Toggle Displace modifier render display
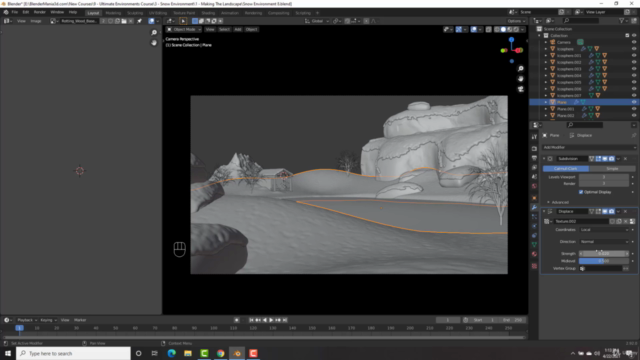The width and height of the screenshot is (640, 360). pos(611,211)
